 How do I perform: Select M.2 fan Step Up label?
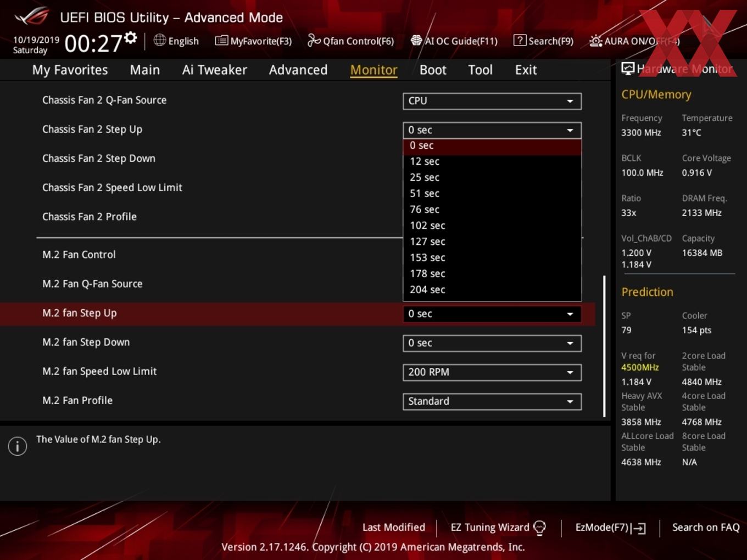tap(80, 313)
